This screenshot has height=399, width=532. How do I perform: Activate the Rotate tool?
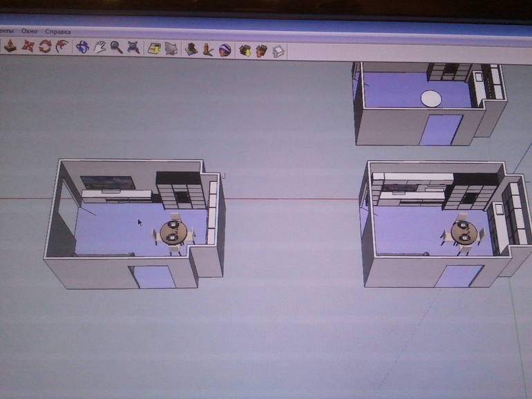click(x=46, y=47)
